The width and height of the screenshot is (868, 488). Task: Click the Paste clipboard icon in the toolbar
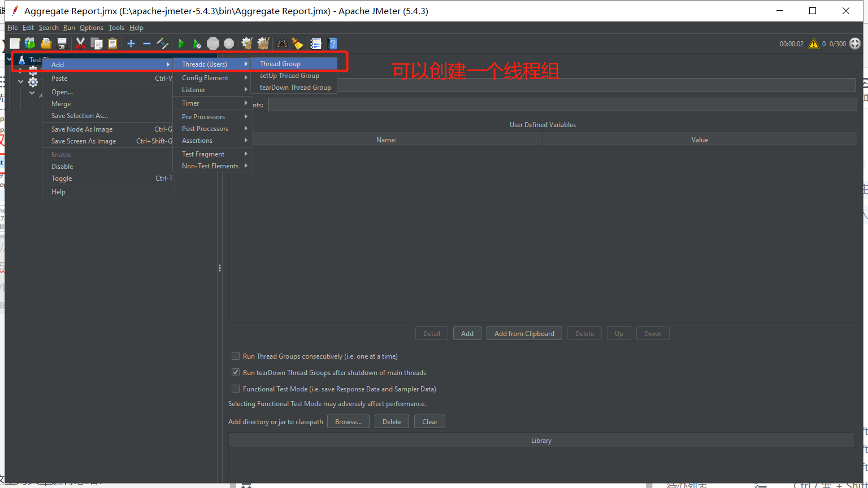(x=112, y=43)
